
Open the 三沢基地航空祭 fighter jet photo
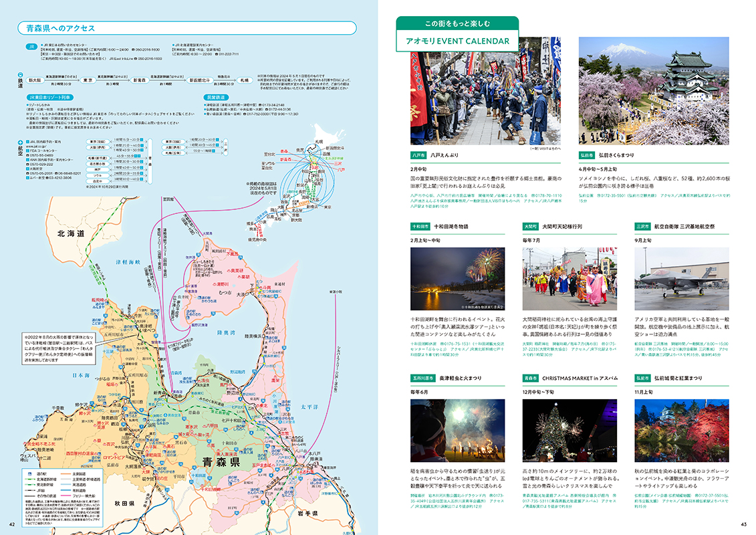pyautogui.click(x=682, y=279)
